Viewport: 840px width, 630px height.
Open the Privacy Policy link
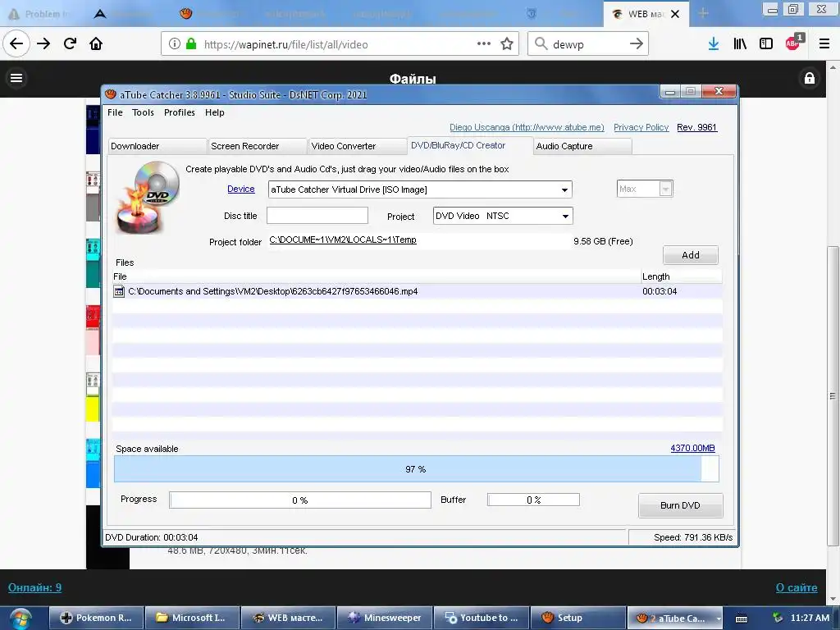point(641,127)
